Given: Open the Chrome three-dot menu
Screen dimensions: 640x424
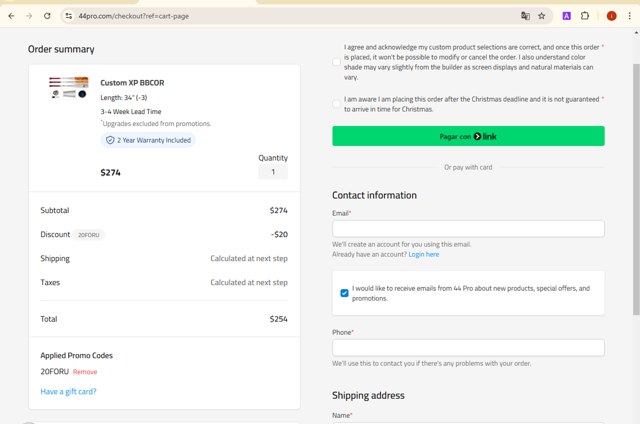Looking at the screenshot, I should point(630,16).
